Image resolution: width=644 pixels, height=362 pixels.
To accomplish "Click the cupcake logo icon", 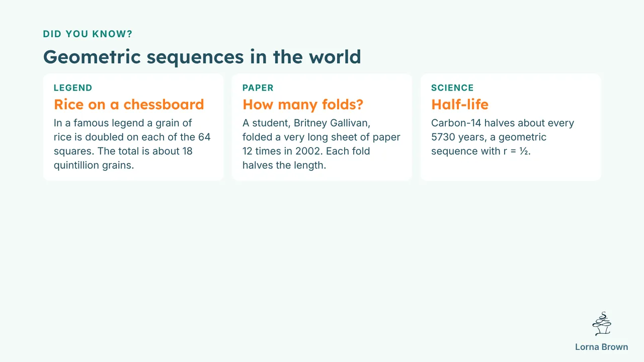I will 602,324.
